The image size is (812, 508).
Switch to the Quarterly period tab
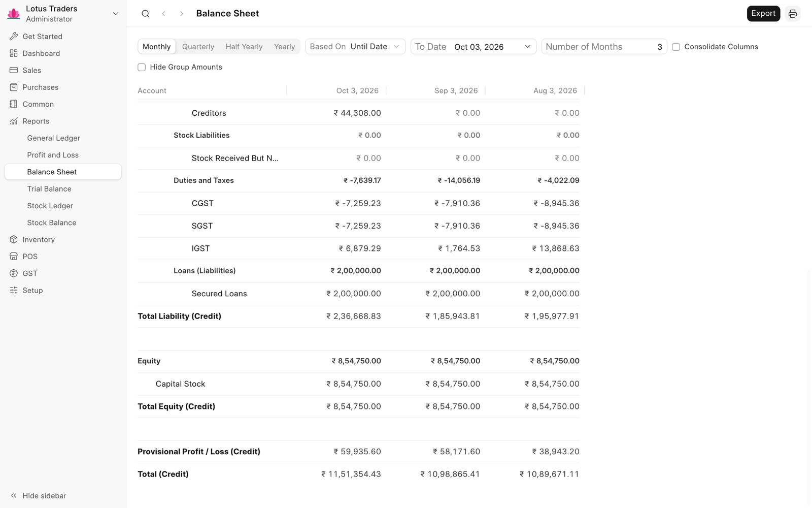pyautogui.click(x=198, y=47)
